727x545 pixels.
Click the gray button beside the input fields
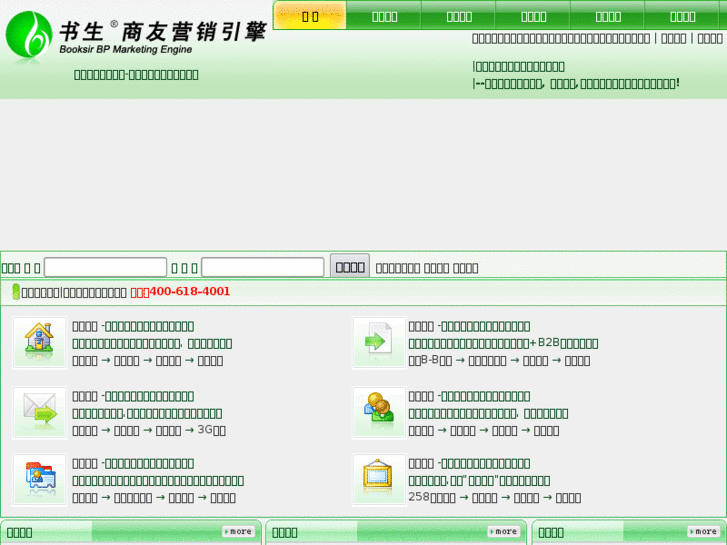(x=350, y=267)
